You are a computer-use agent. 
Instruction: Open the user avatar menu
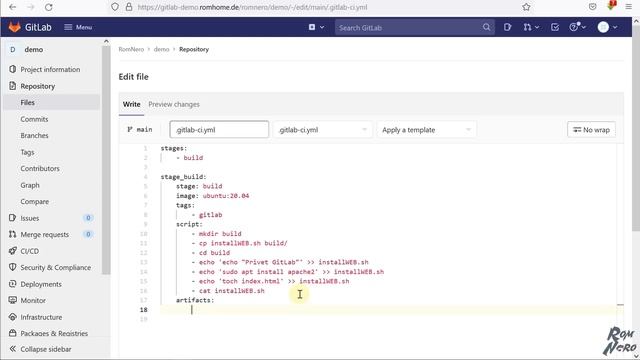(607, 27)
